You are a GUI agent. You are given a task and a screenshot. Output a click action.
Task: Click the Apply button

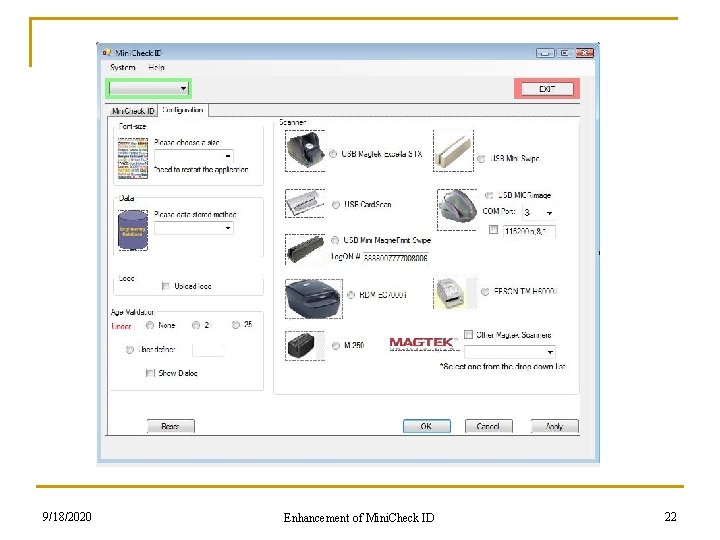click(x=555, y=426)
